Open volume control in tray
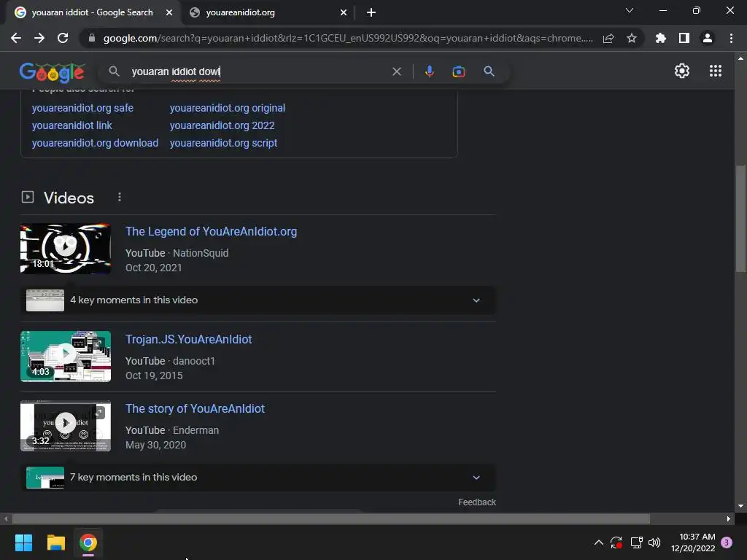The height and width of the screenshot is (560, 747). point(654,542)
